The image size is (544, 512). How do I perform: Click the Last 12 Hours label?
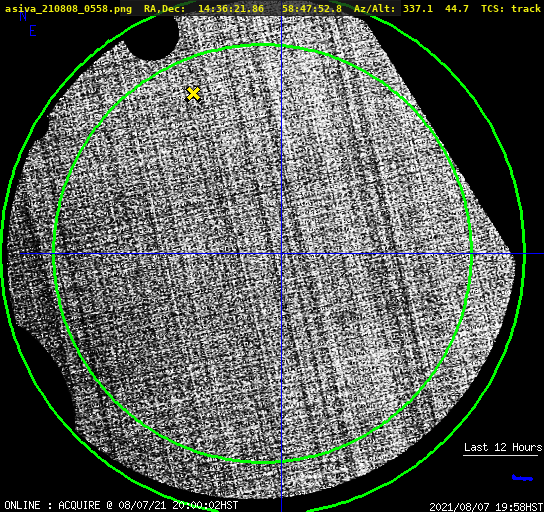(503, 447)
